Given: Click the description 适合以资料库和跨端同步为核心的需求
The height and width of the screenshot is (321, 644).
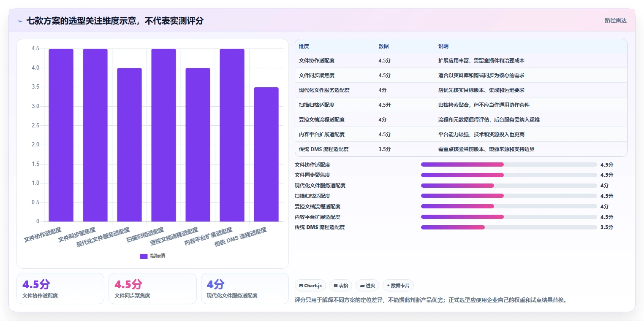Looking at the screenshot, I should [481, 76].
